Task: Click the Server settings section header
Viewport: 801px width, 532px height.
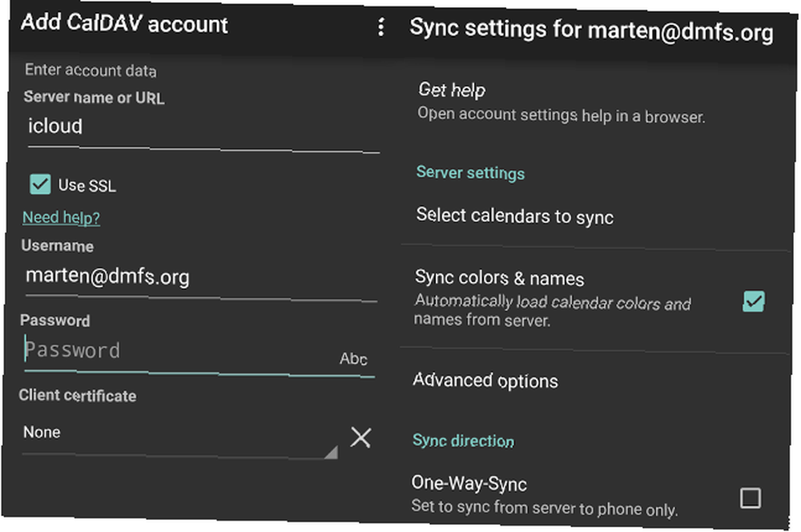Action: [470, 173]
